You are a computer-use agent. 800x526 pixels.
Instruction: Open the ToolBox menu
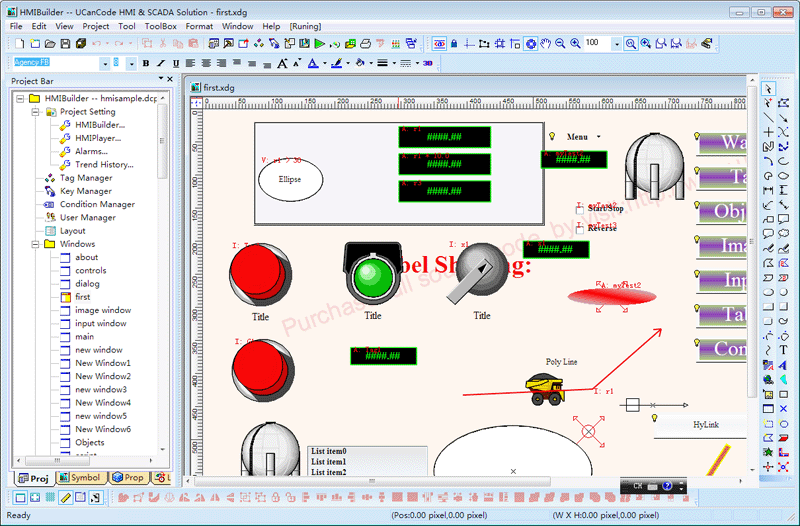160,26
